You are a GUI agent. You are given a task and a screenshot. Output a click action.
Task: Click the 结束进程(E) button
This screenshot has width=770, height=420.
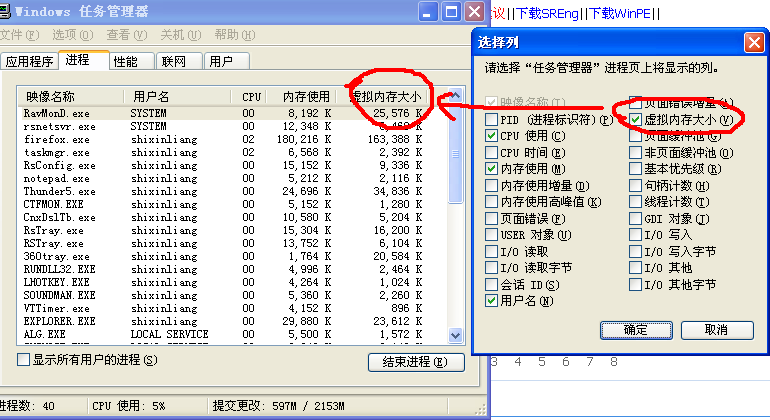[415, 362]
